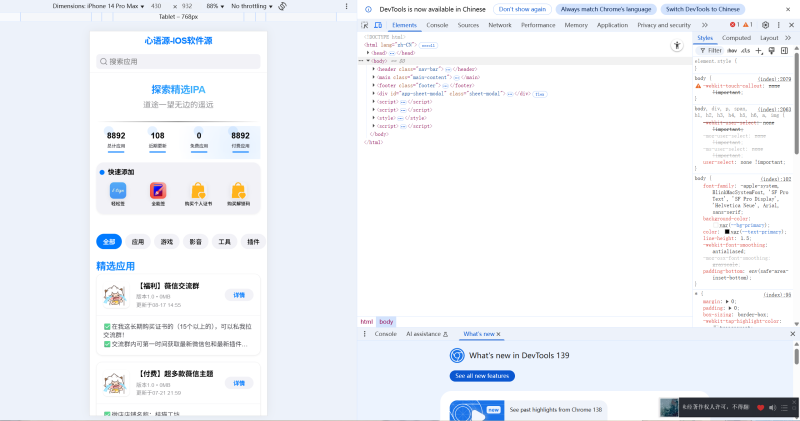The width and height of the screenshot is (800, 421).
Task: Switch to the Computed styles tab
Action: [736, 37]
